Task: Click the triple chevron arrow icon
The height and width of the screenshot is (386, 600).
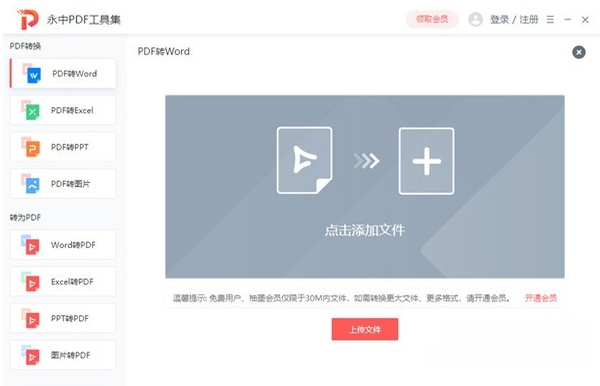Action: point(366,161)
